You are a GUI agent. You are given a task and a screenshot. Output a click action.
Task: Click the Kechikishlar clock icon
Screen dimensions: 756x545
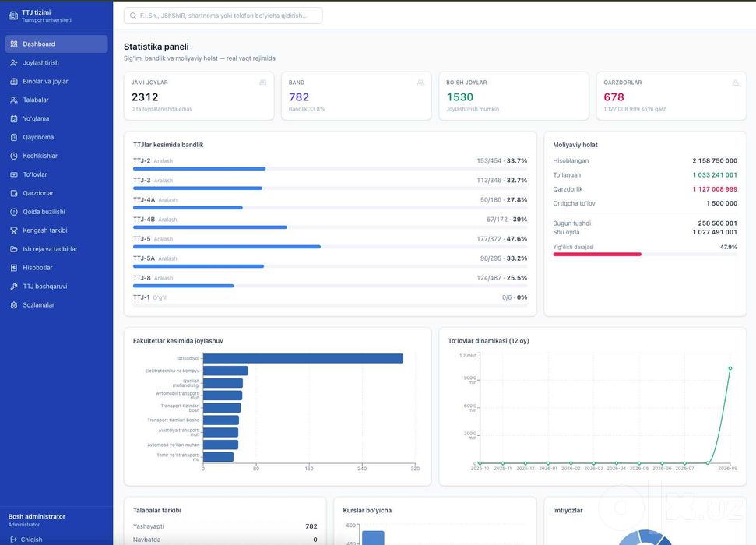[14, 156]
